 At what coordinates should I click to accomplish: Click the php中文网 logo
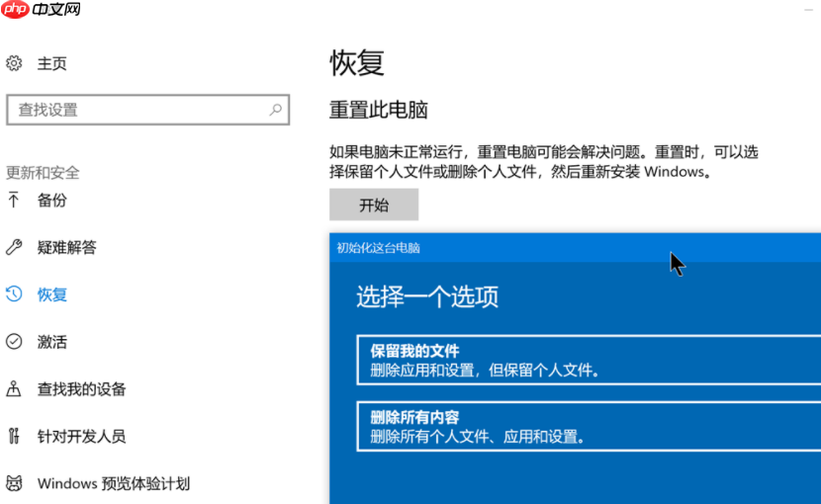[42, 11]
